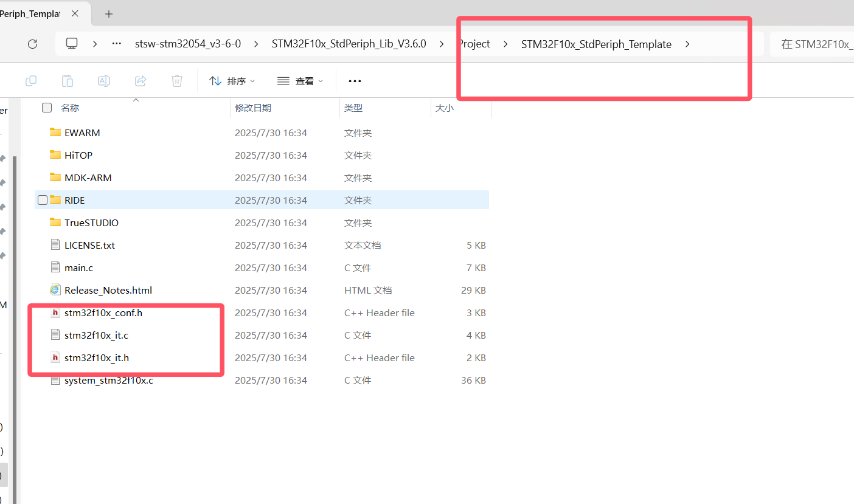
Task: Sort by the 类型 column header
Action: click(x=353, y=108)
